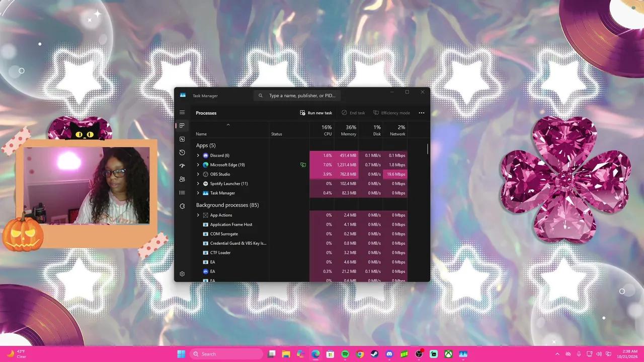Viewport: 644px width, 362px height.
Task: Open the Performance page in Task Manager sidebar
Action: 182,139
